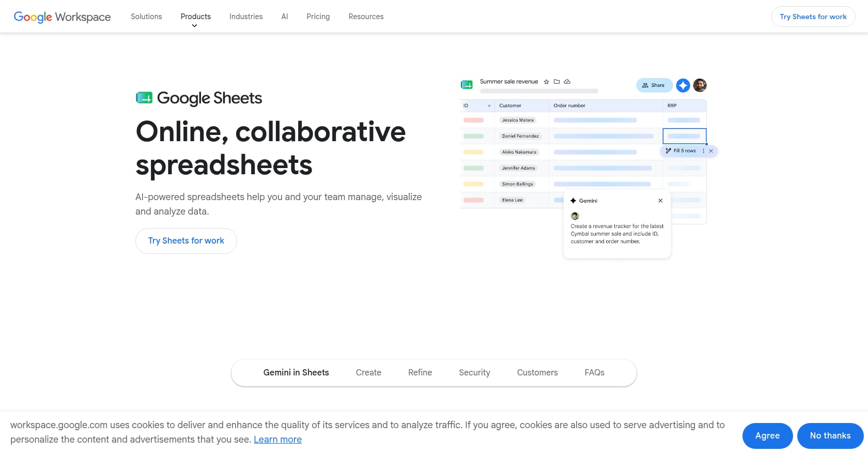Click the user profile avatar in the mockup
The width and height of the screenshot is (868, 453).
[x=700, y=85]
